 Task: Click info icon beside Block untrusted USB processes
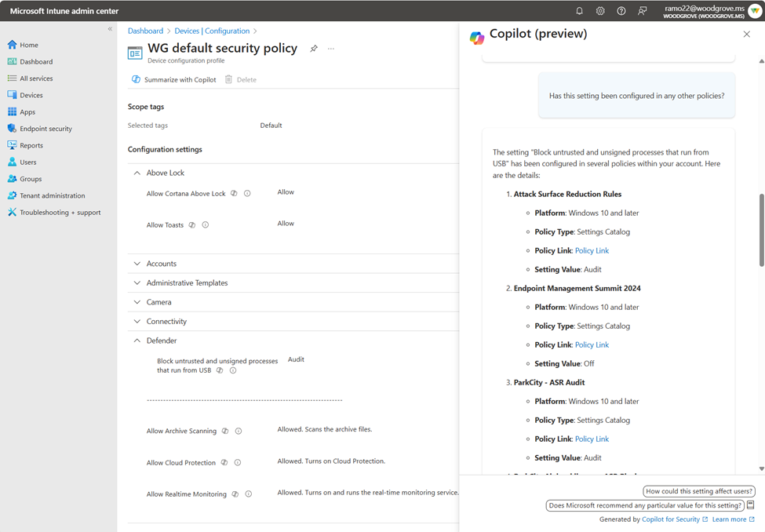[x=233, y=370]
